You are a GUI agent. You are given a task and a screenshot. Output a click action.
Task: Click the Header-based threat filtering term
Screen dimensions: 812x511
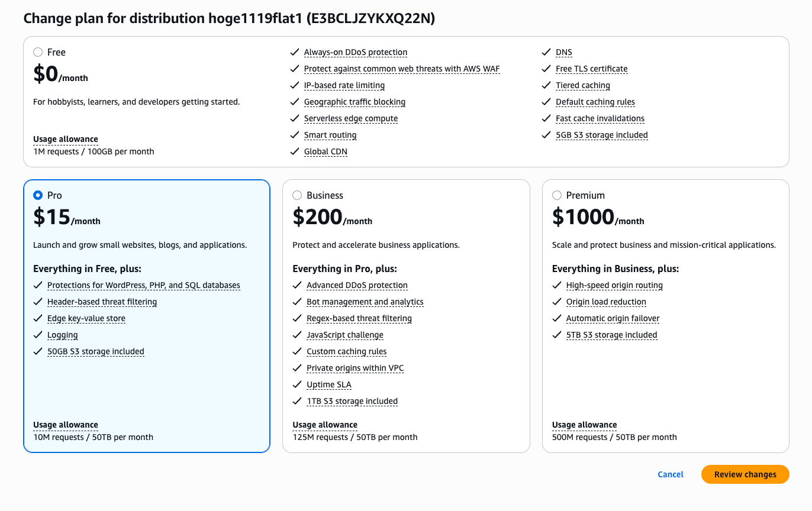point(102,302)
